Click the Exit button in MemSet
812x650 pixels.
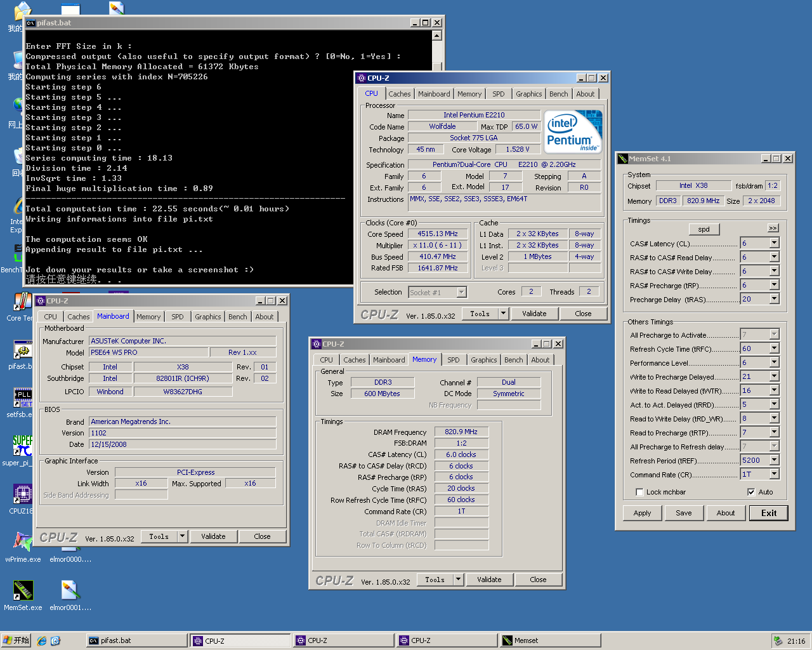click(769, 513)
